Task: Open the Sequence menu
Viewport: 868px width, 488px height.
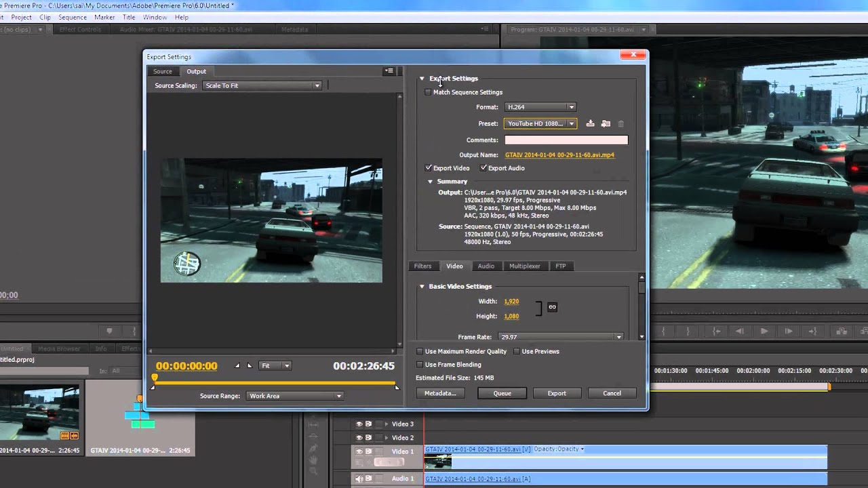Action: pos(72,17)
